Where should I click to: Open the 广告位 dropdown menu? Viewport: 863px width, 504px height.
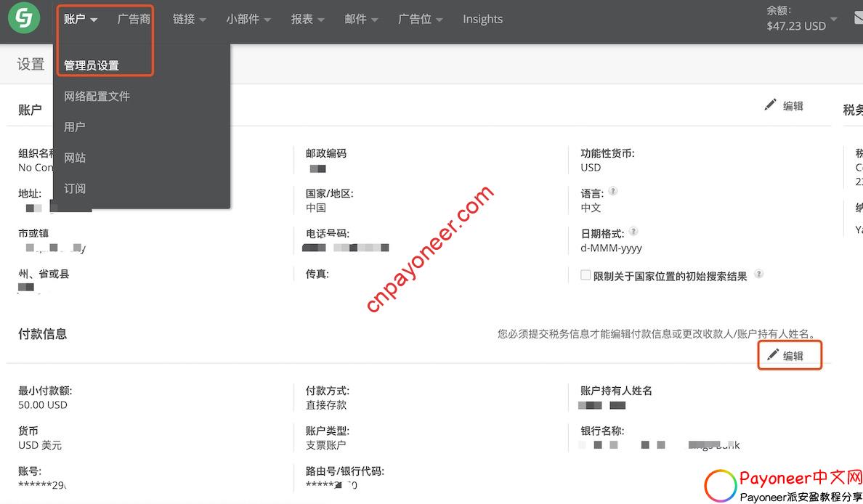pos(420,20)
